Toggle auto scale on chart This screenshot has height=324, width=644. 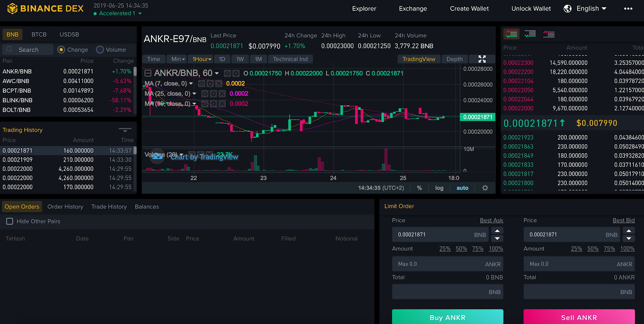462,188
